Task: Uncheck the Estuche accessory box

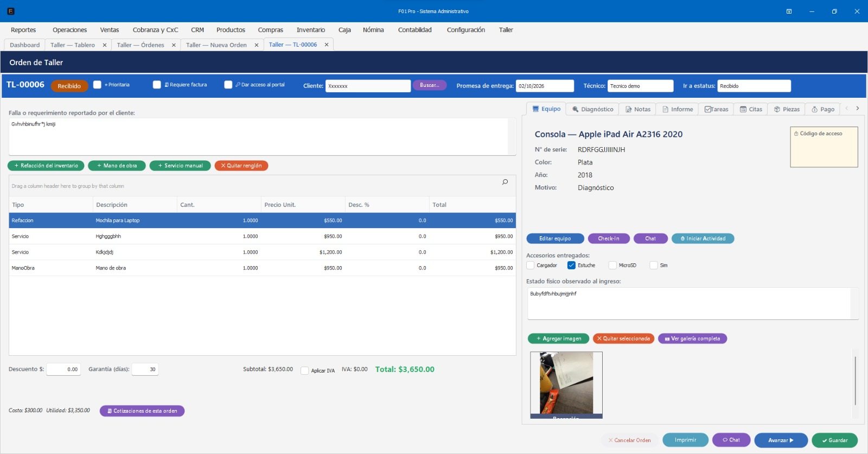Action: [571, 266]
